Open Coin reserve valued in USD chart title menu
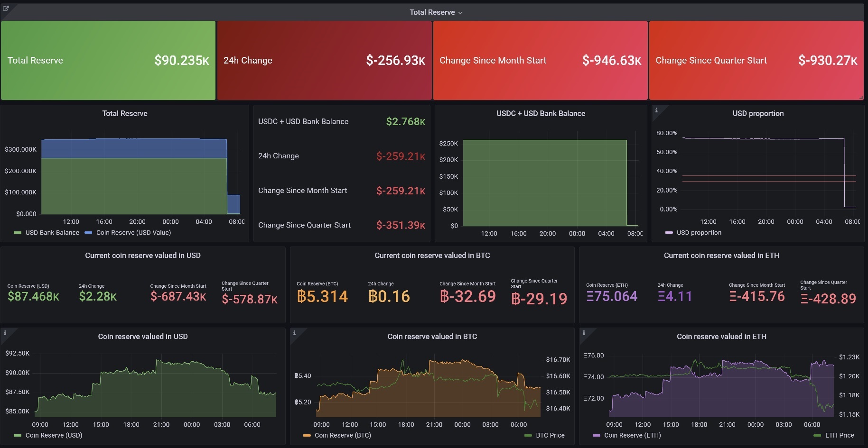This screenshot has height=448, width=868. click(x=143, y=336)
